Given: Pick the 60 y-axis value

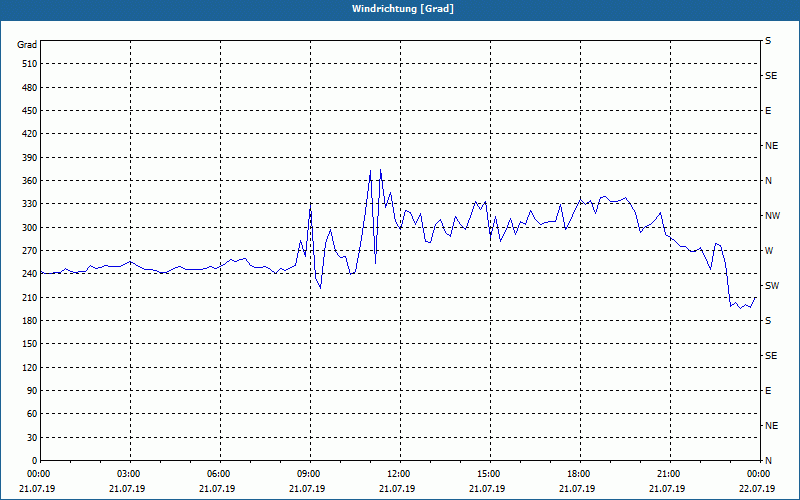Looking at the screenshot, I should (x=32, y=414).
